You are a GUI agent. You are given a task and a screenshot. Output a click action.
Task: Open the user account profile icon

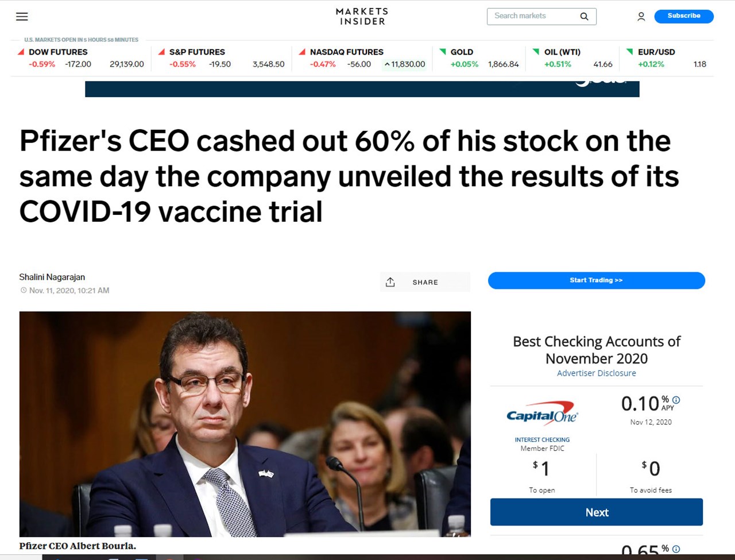641,17
